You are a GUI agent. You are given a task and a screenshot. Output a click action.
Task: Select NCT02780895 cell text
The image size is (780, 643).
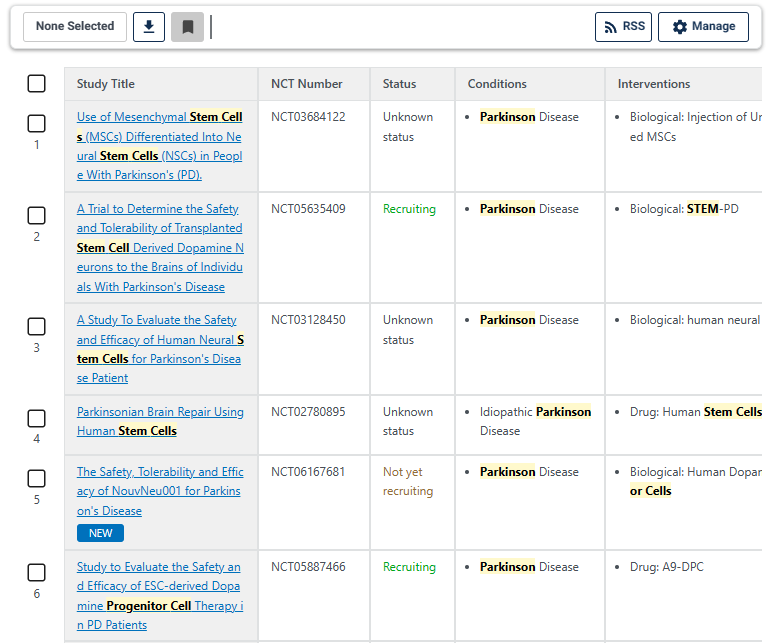[x=308, y=412]
